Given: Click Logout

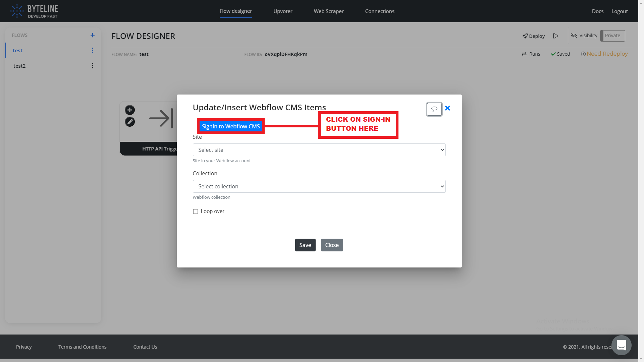Looking at the screenshot, I should (620, 11).
